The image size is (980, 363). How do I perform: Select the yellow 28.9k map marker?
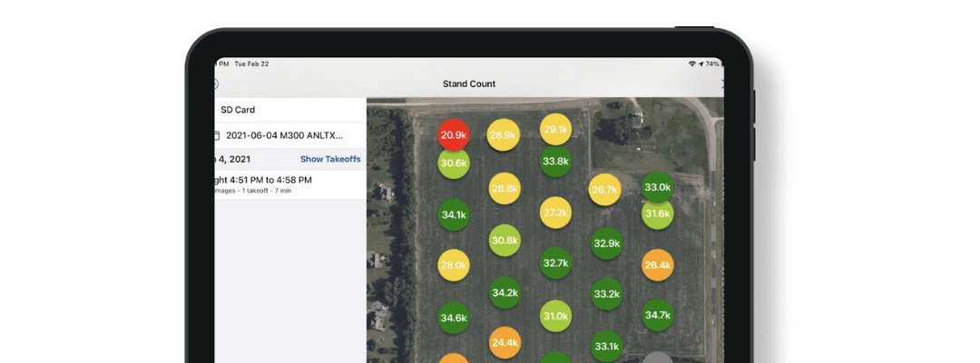[503, 135]
